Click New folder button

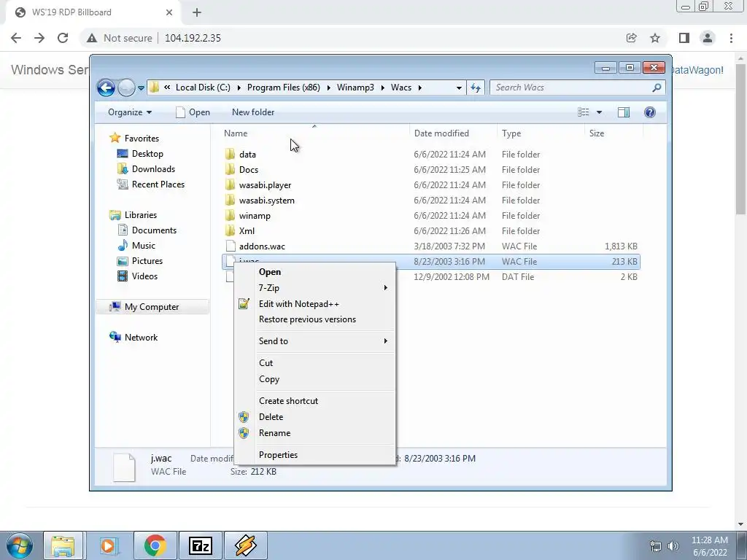[253, 112]
